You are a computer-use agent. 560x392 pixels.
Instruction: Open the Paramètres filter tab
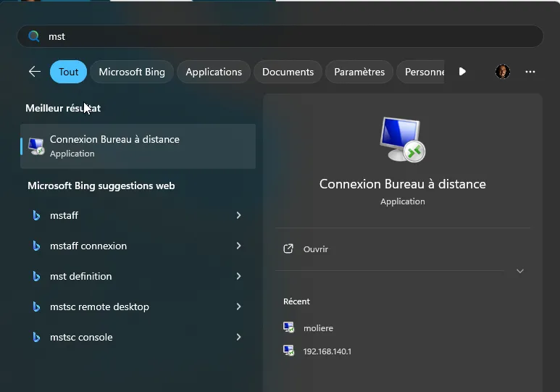359,72
